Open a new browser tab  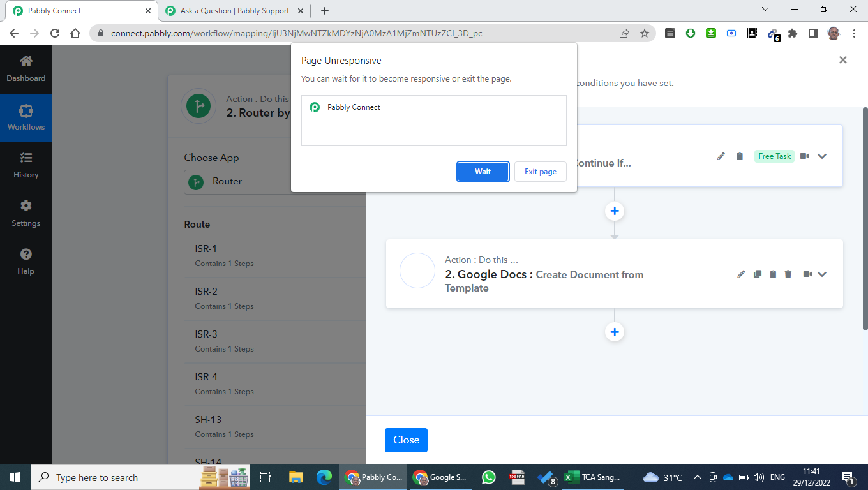325,11
